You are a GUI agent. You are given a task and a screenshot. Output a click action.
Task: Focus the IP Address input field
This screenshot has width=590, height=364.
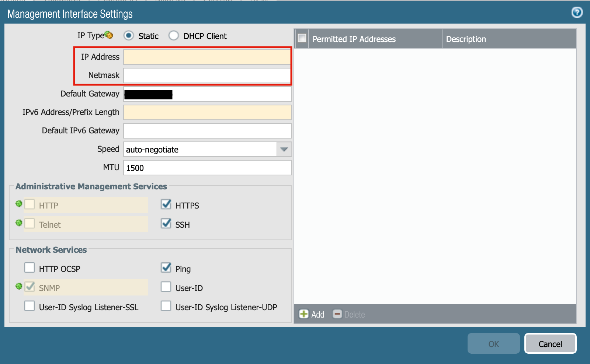[207, 57]
